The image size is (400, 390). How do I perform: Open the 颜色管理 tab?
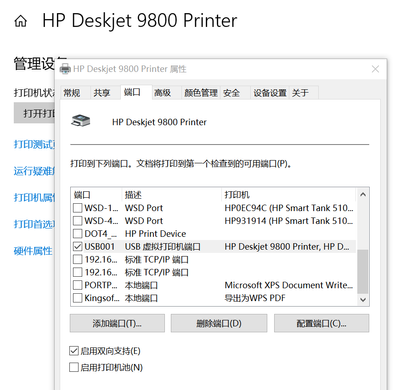coord(201,93)
